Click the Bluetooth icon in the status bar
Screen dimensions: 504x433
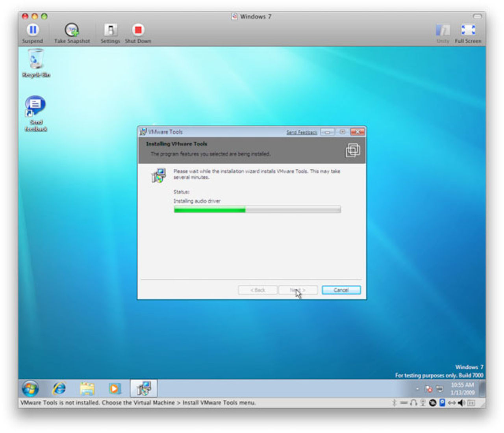pyautogui.click(x=395, y=403)
